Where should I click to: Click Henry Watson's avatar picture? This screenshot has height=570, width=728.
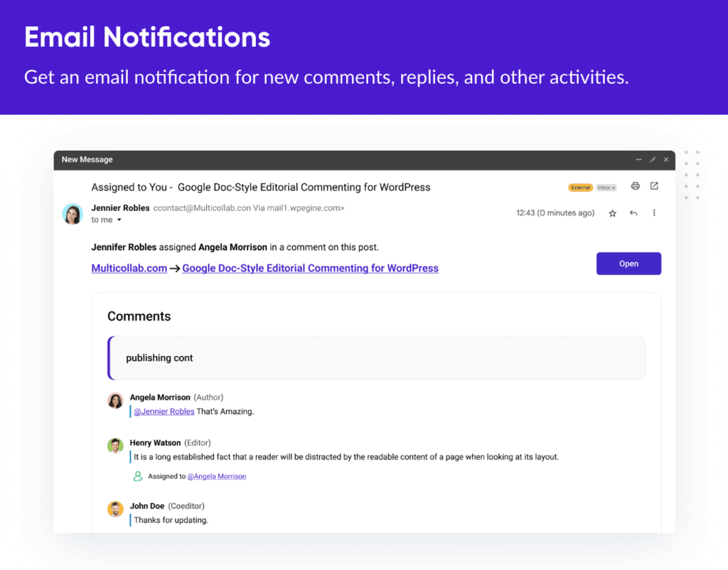pos(115,446)
